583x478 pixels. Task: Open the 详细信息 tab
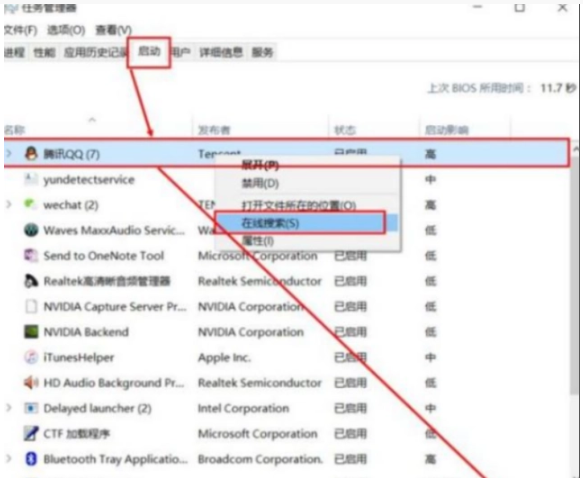[221, 52]
